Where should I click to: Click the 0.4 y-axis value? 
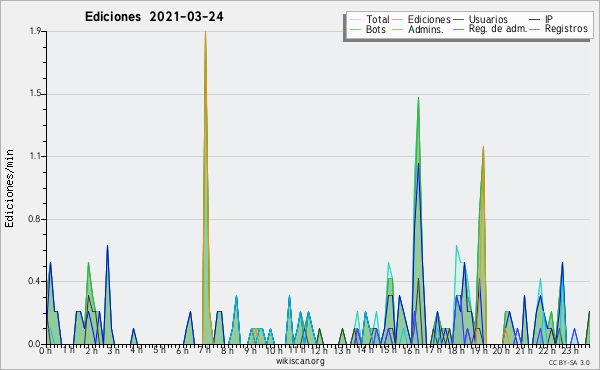34,281
